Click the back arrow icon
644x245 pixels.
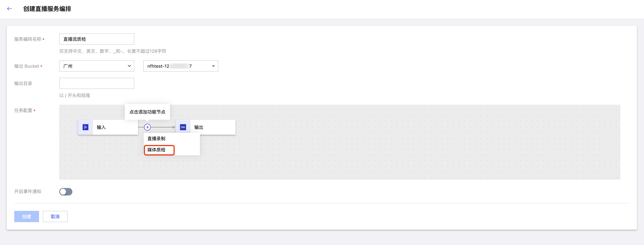tap(10, 9)
